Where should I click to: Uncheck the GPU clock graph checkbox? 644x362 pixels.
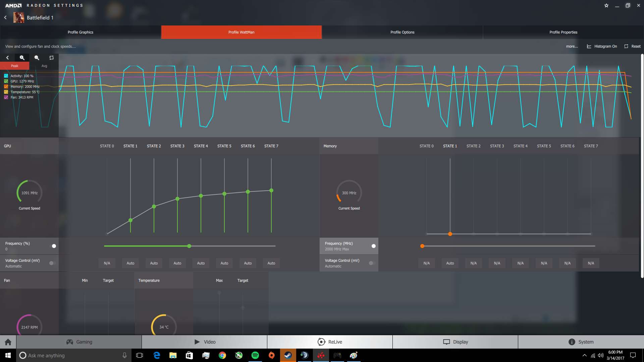click(6, 81)
